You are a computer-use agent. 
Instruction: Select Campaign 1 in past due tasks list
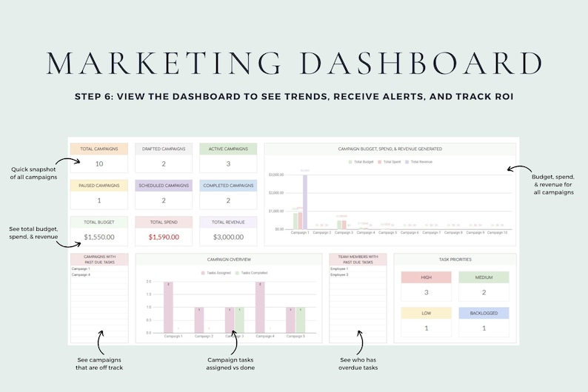pos(81,268)
